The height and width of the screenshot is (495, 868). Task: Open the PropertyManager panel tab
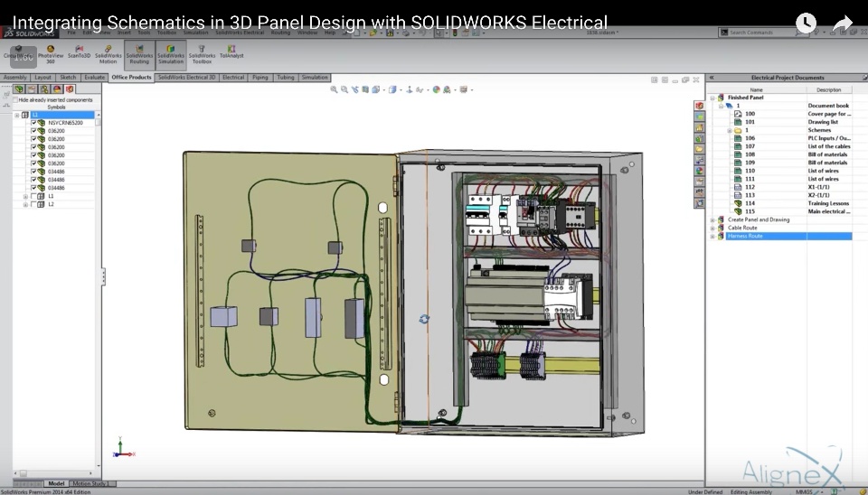click(x=33, y=89)
